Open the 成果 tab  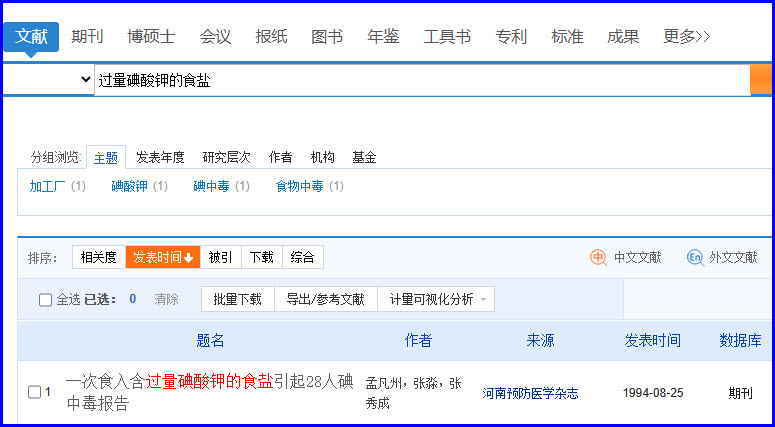tap(623, 37)
